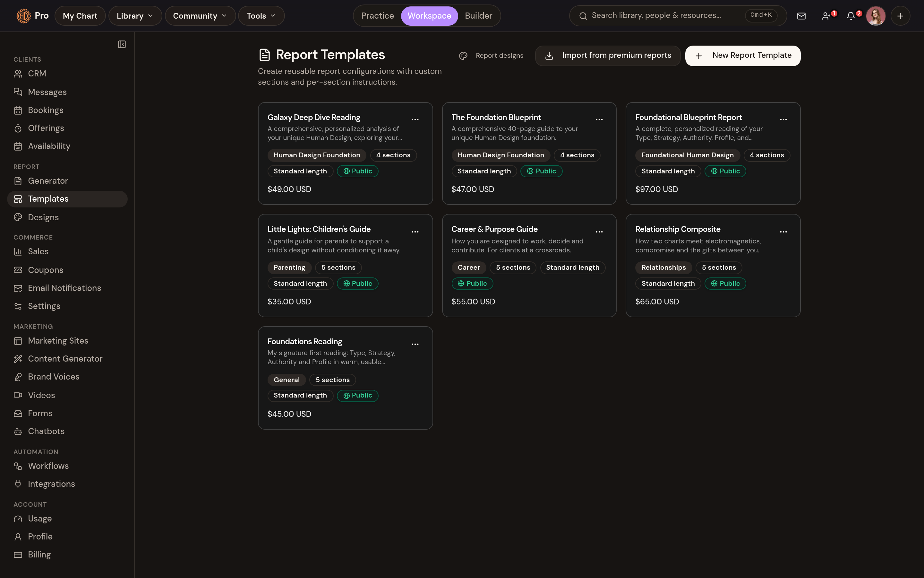Open the mail inbox icon
This screenshot has height=578, width=924.
click(801, 16)
